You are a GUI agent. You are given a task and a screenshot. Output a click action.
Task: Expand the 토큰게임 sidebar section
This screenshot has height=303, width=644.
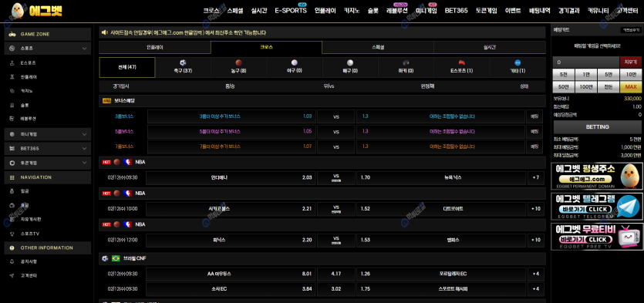(48, 163)
